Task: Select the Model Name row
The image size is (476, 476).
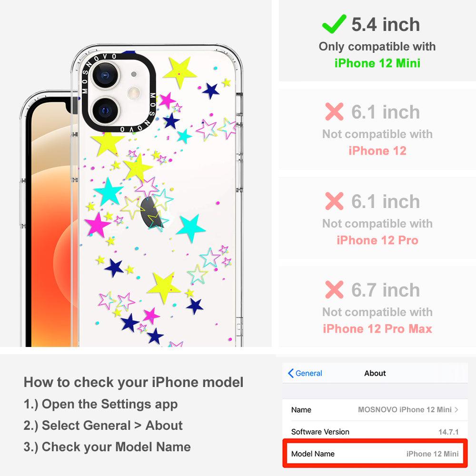Action: [375, 454]
